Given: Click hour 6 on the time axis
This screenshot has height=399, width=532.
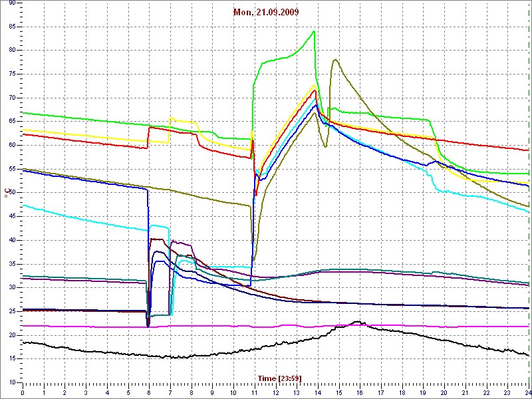Looking at the screenshot, I should (149, 392).
